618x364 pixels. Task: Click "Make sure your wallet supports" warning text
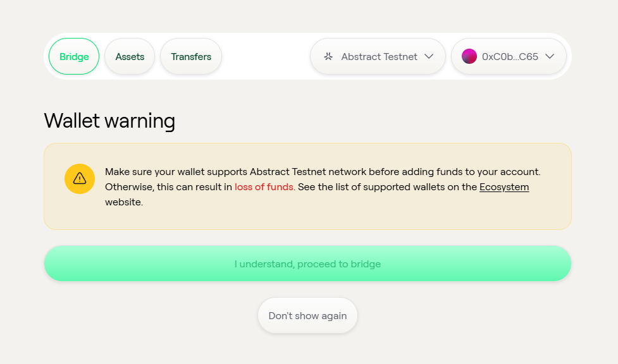176,172
